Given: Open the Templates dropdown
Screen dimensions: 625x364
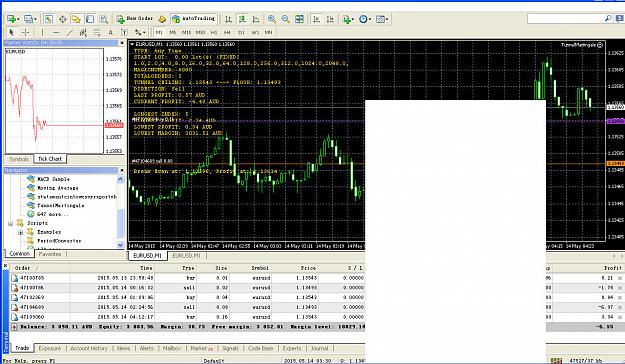Looking at the screenshot, I should coord(382,19).
